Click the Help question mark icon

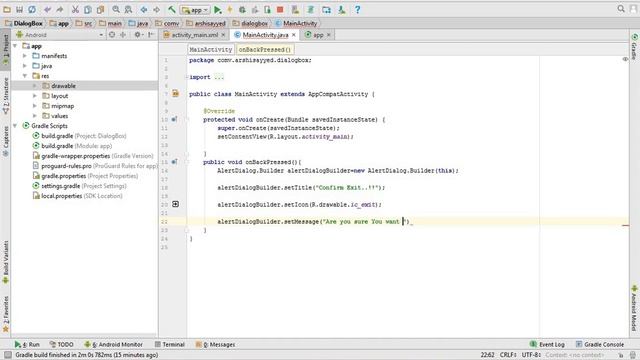pos(358,9)
